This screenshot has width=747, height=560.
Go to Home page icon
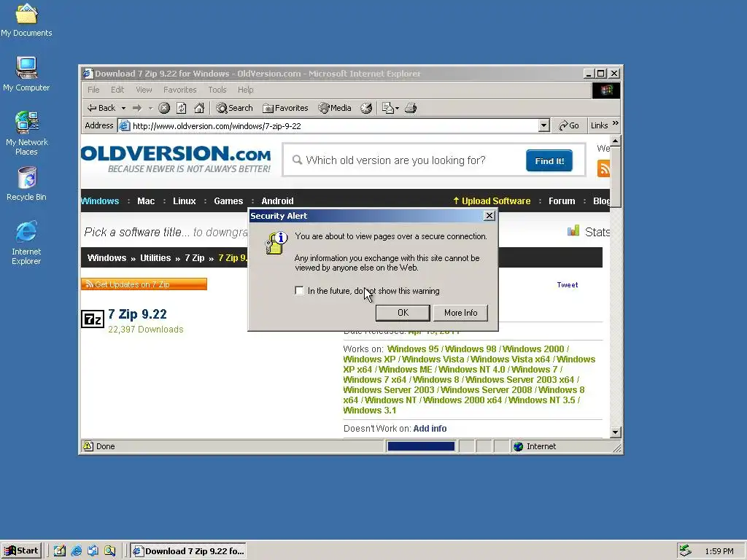click(x=199, y=108)
